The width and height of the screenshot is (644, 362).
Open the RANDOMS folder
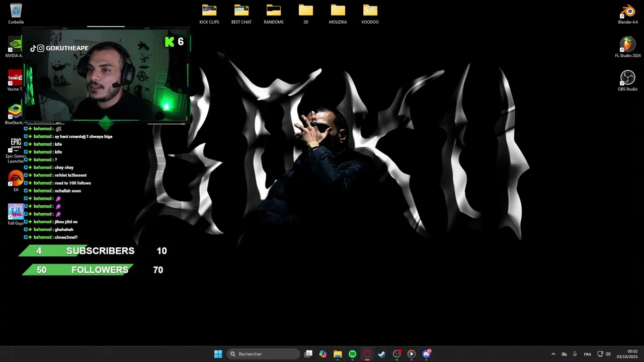coord(274,14)
